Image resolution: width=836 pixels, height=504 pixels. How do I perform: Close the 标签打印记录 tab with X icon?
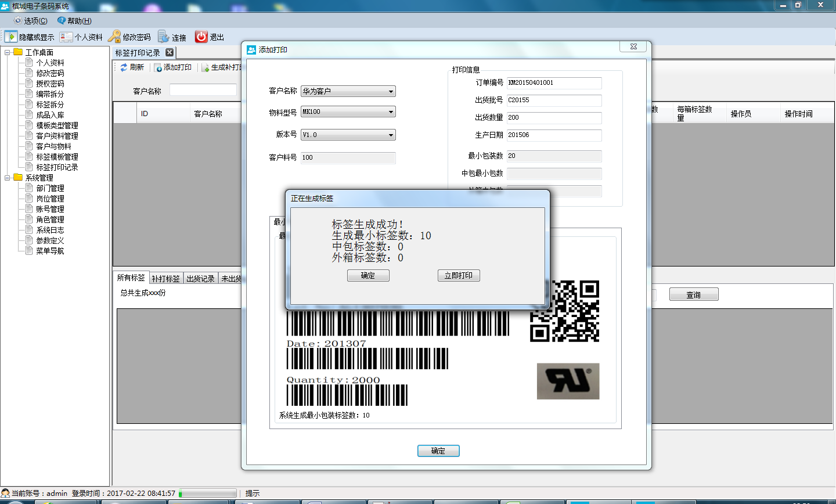coord(170,52)
